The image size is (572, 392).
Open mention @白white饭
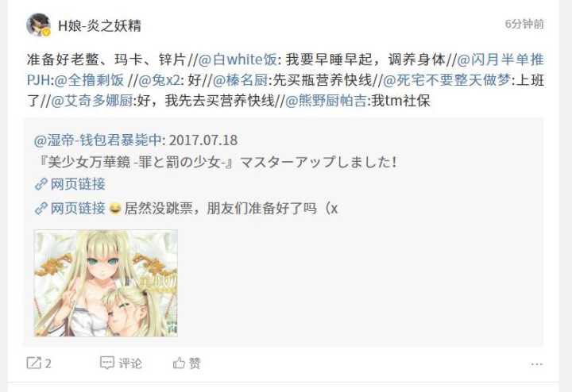click(237, 60)
